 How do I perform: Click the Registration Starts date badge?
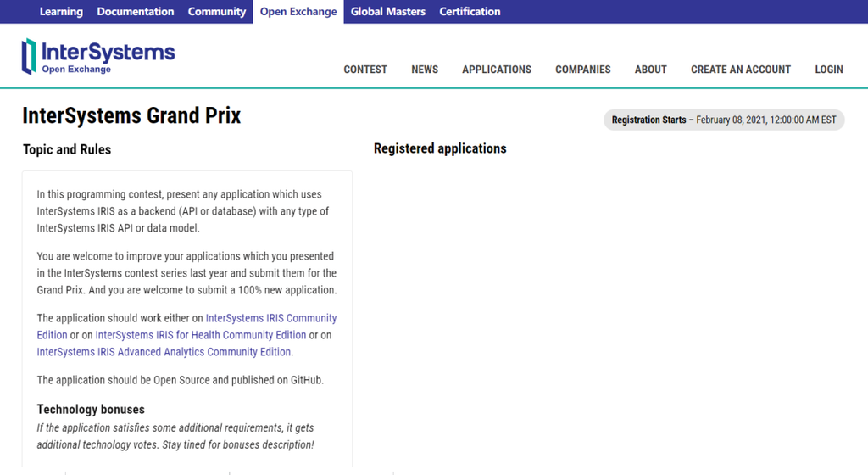pos(724,120)
